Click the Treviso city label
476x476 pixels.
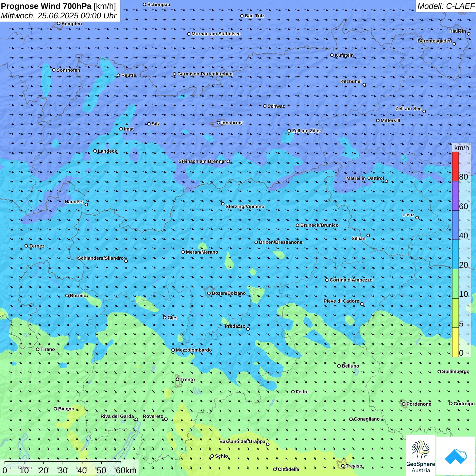coord(354,466)
